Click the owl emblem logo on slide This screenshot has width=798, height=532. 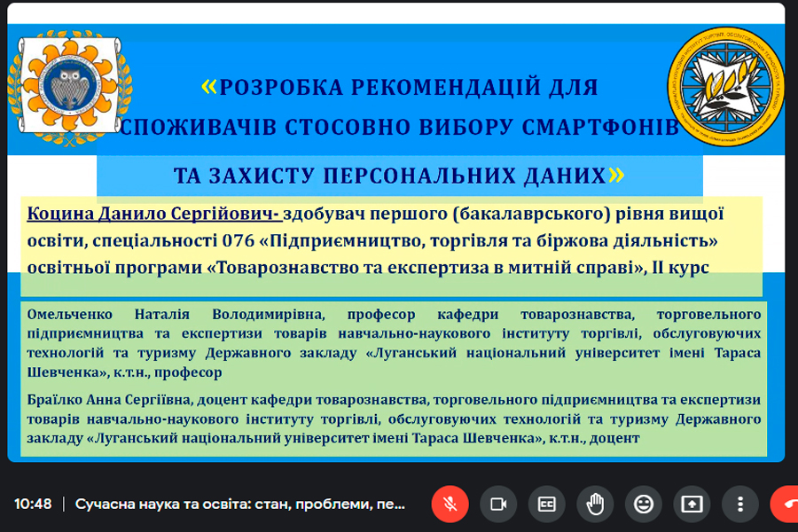point(70,88)
